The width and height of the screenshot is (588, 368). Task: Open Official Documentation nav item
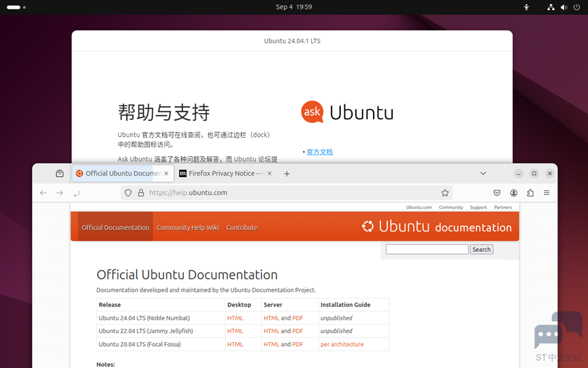(116, 228)
